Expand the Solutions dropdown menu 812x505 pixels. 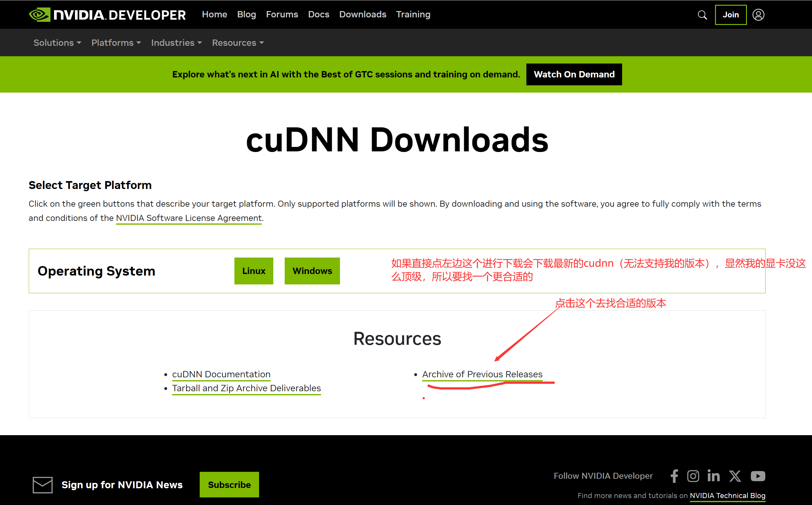pos(58,43)
